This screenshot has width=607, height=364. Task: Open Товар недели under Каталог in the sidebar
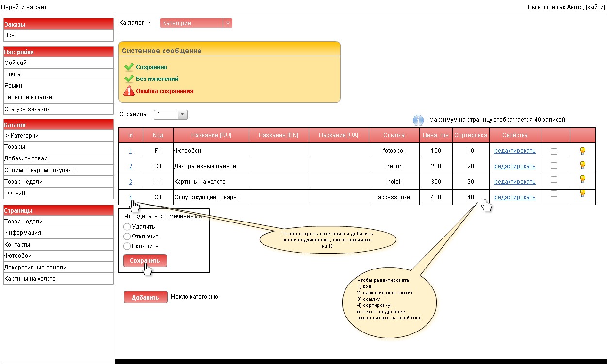point(58,182)
